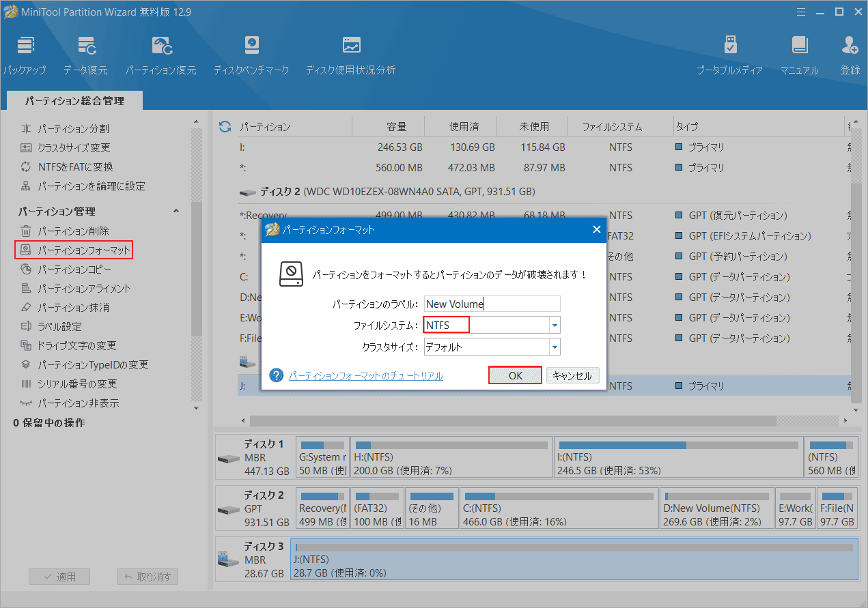This screenshot has width=868, height=608.
Task: Open ディスク使用状況分析 space analyzer
Action: click(350, 55)
